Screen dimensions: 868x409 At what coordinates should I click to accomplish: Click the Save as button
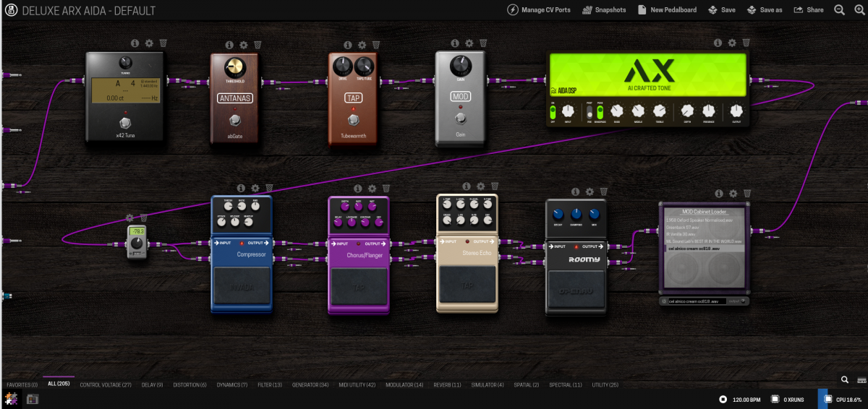pos(765,10)
